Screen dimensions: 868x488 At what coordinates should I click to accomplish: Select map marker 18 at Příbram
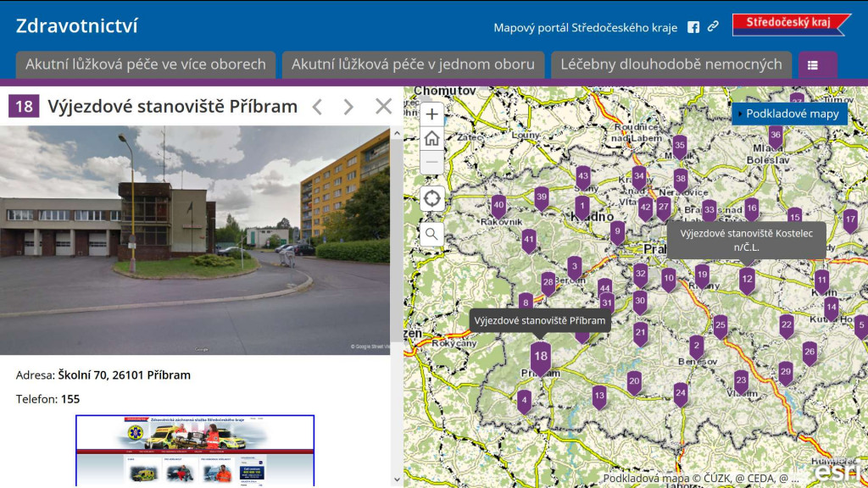(x=540, y=358)
